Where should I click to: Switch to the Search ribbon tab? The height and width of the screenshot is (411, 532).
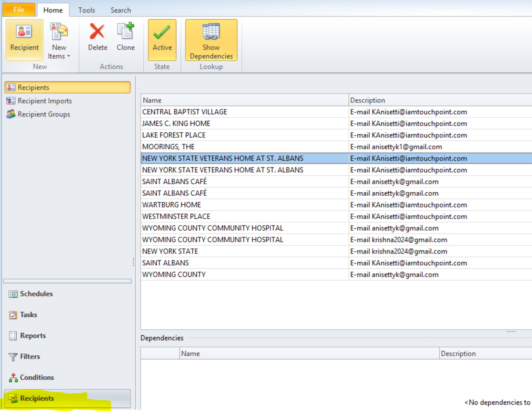121,10
